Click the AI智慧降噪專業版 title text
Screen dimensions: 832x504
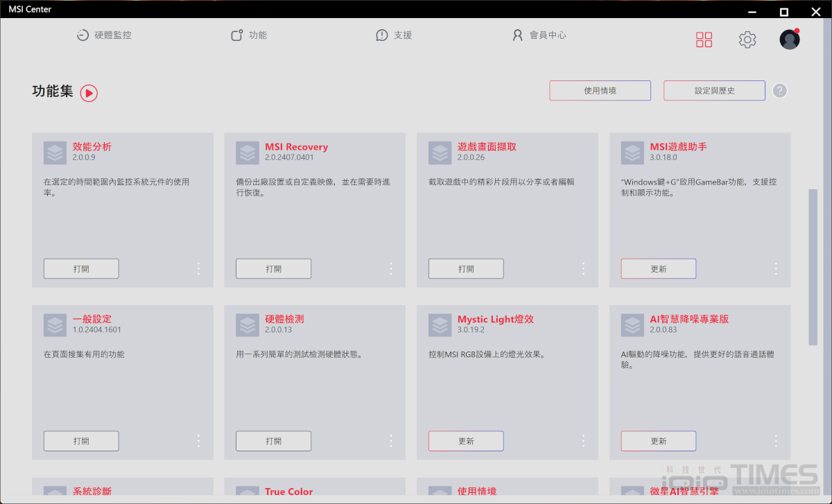[689, 320]
